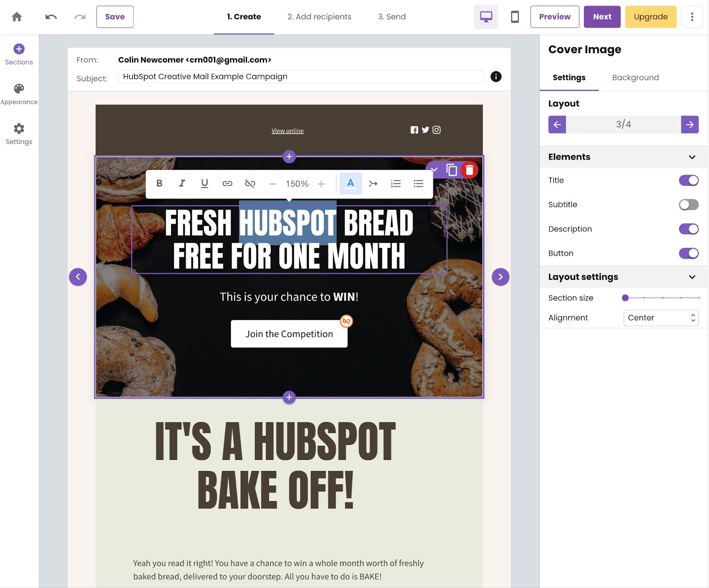Toggle the Description element off
The image size is (709, 588).
[689, 229]
